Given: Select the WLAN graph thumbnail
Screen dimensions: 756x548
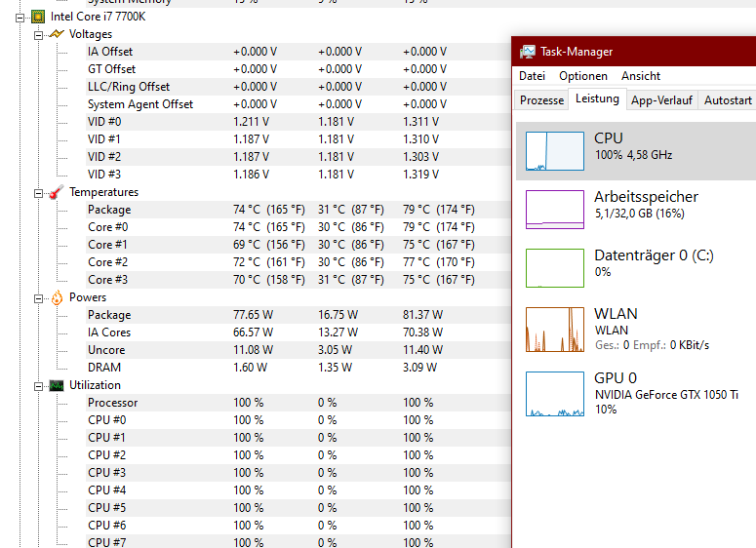Looking at the screenshot, I should pyautogui.click(x=555, y=330).
